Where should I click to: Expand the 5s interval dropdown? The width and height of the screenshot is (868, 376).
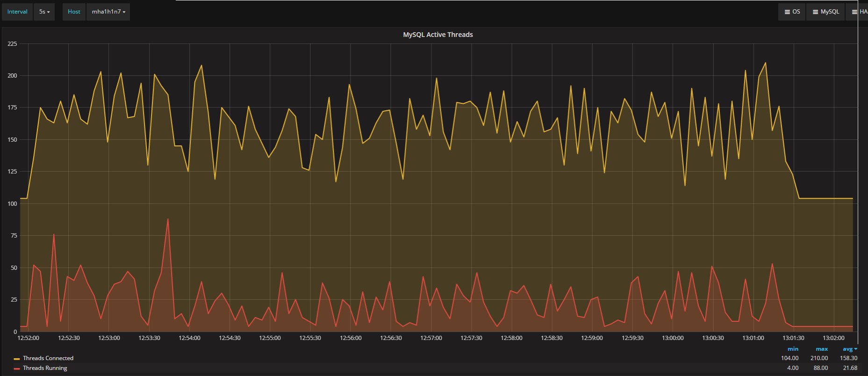click(44, 12)
